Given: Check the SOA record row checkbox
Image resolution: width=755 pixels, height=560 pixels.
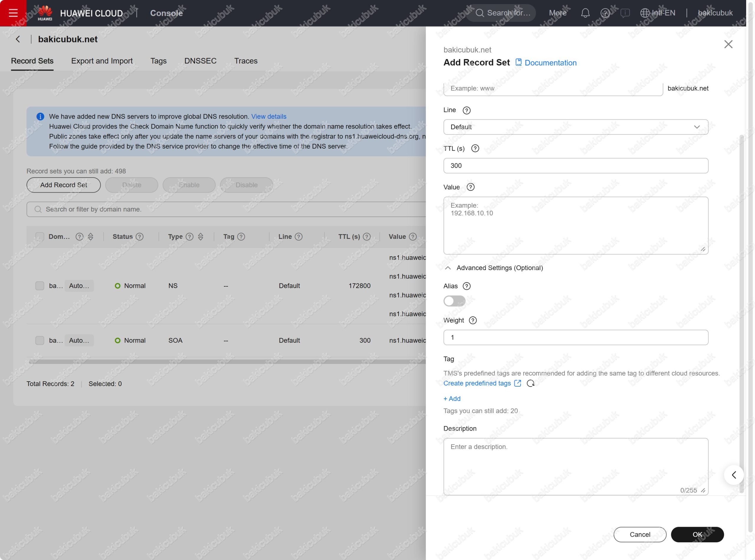Looking at the screenshot, I should click(40, 340).
